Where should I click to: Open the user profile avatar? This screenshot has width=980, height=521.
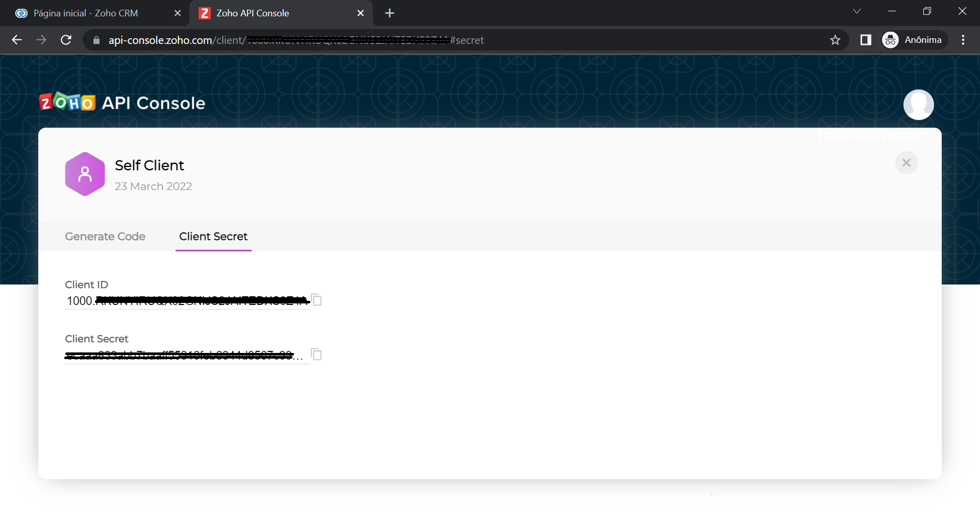click(x=919, y=105)
